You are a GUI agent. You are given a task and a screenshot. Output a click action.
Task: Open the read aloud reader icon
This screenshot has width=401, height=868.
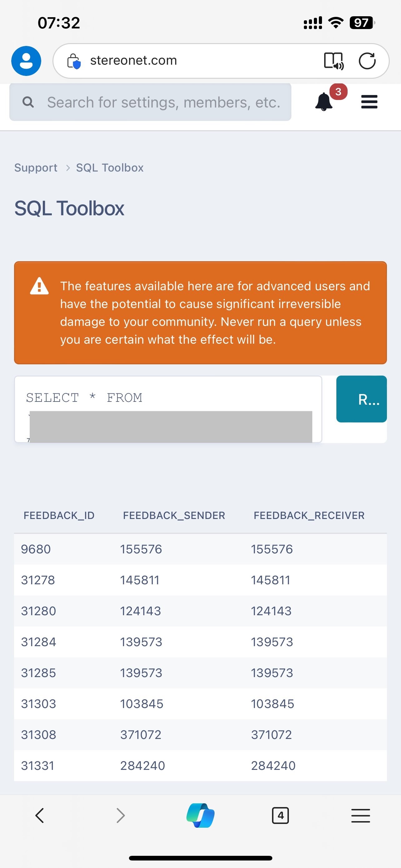tap(333, 61)
